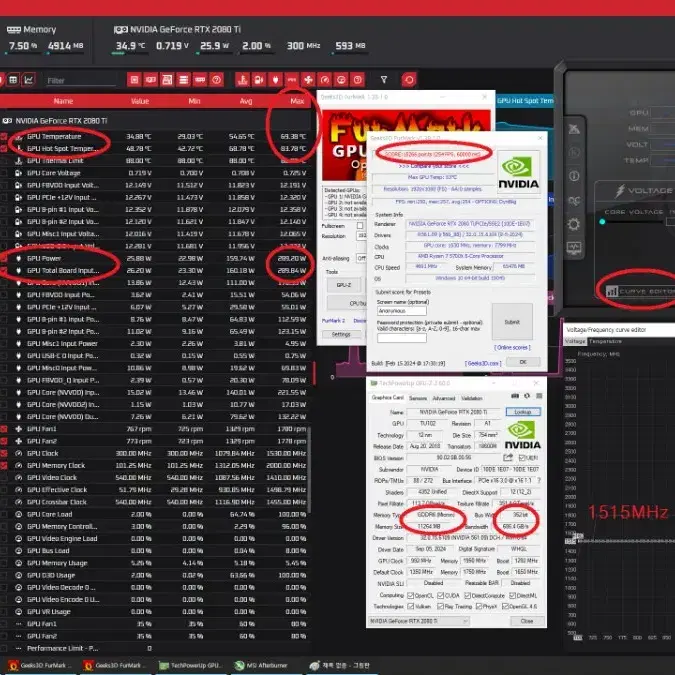Click GPU-Z tool button in FurMark
The width and height of the screenshot is (675, 675).
click(x=344, y=285)
